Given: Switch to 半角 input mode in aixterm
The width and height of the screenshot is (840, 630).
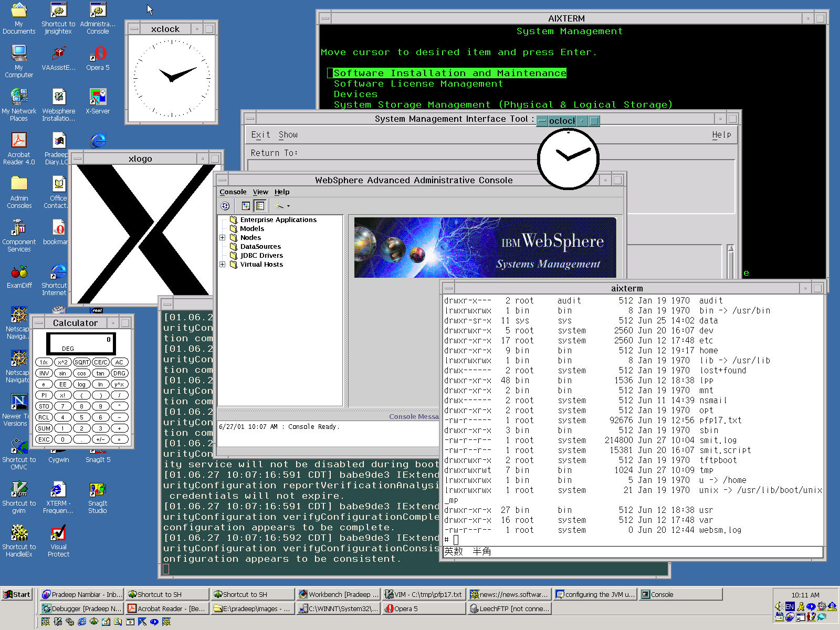Looking at the screenshot, I should pyautogui.click(x=484, y=552).
